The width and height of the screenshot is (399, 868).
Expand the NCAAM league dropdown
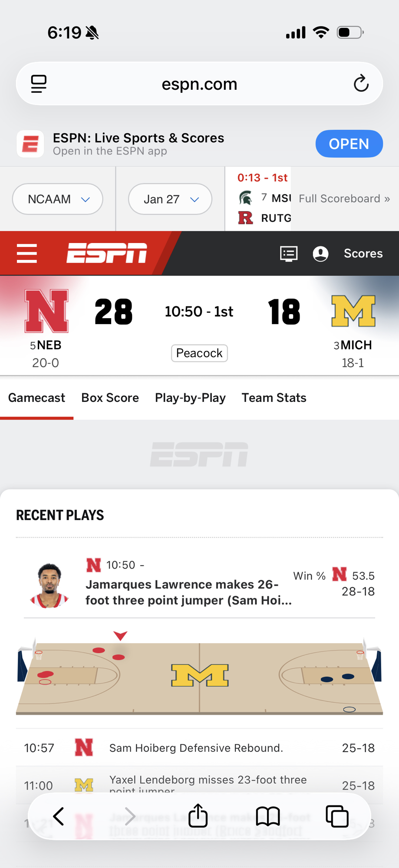coord(58,199)
